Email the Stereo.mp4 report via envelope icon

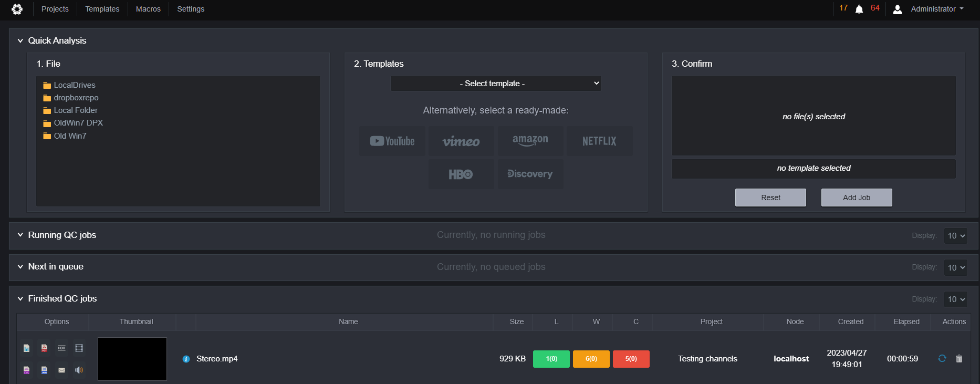(x=61, y=370)
